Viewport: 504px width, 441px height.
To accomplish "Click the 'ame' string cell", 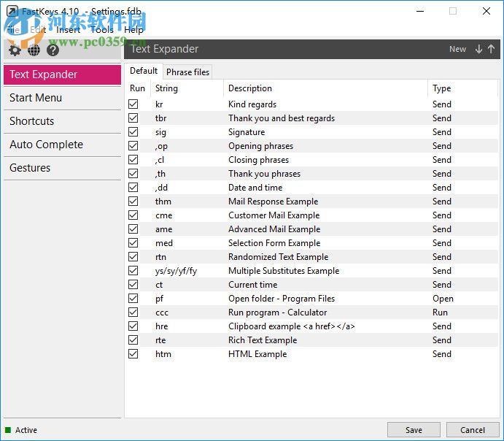I will 164,229.
